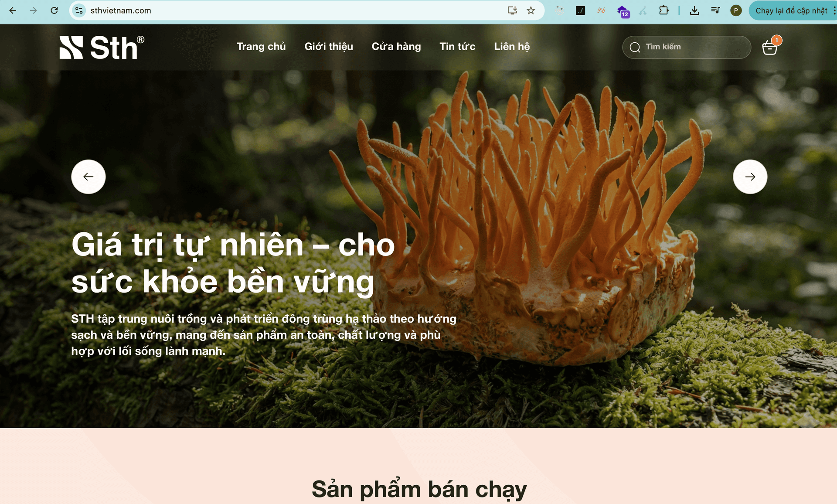Open the profile avatar P

click(736, 10)
